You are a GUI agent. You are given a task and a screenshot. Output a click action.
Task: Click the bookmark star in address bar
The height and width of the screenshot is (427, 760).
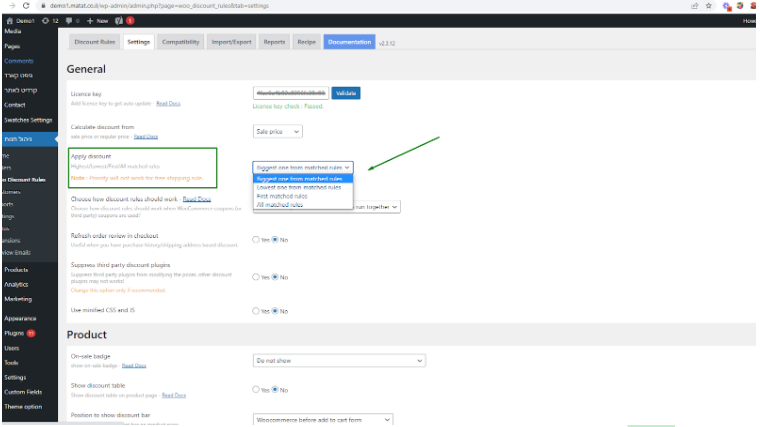(x=708, y=6)
